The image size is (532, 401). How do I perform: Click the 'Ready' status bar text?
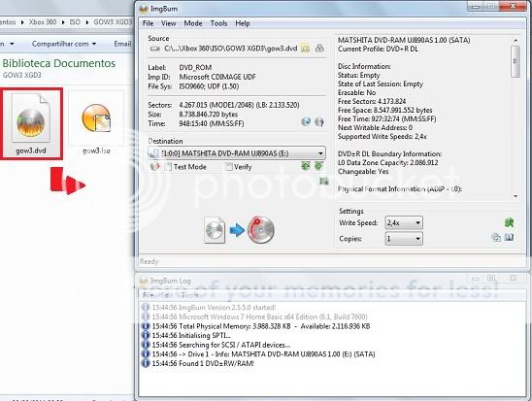149,261
